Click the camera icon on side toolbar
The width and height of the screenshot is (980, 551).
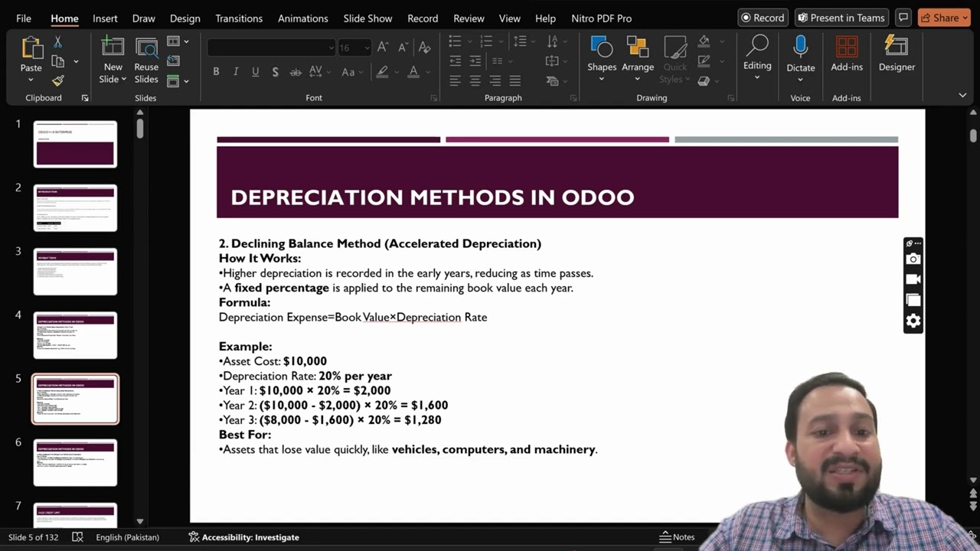coord(913,259)
